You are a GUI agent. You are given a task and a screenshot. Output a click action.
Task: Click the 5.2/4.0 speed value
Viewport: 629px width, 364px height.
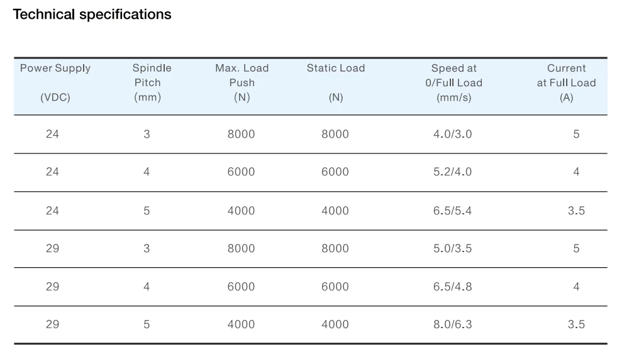452,172
